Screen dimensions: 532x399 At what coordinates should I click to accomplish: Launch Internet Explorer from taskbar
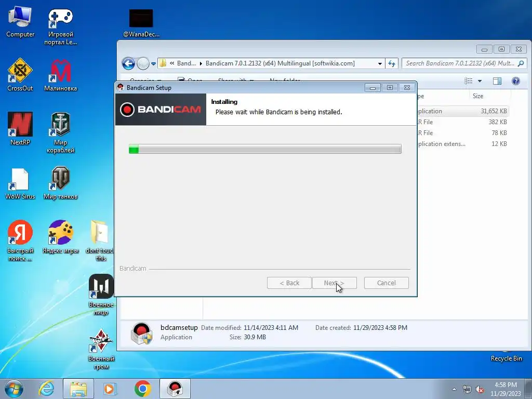tap(46, 389)
